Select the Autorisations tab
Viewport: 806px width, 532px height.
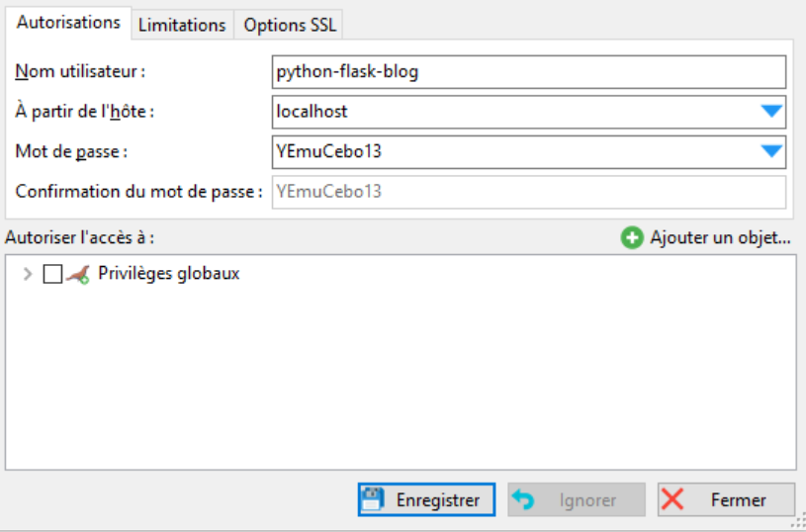pyautogui.click(x=68, y=22)
